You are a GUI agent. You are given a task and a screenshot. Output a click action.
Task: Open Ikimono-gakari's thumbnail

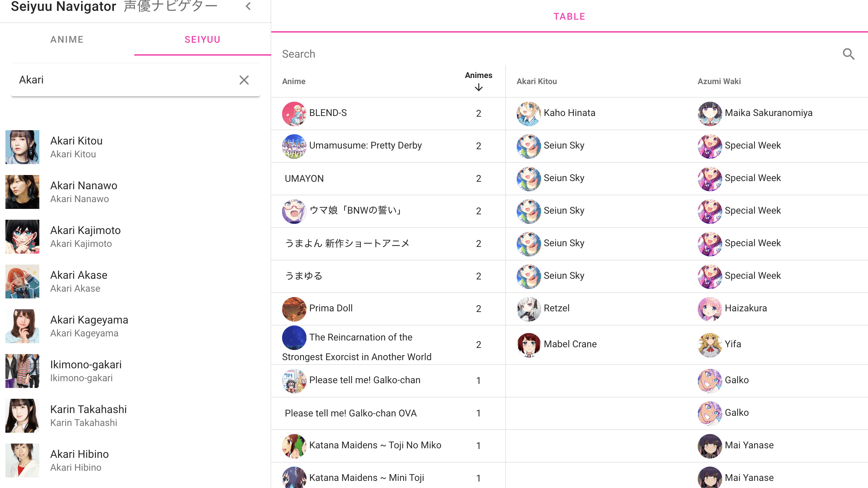[x=22, y=371]
